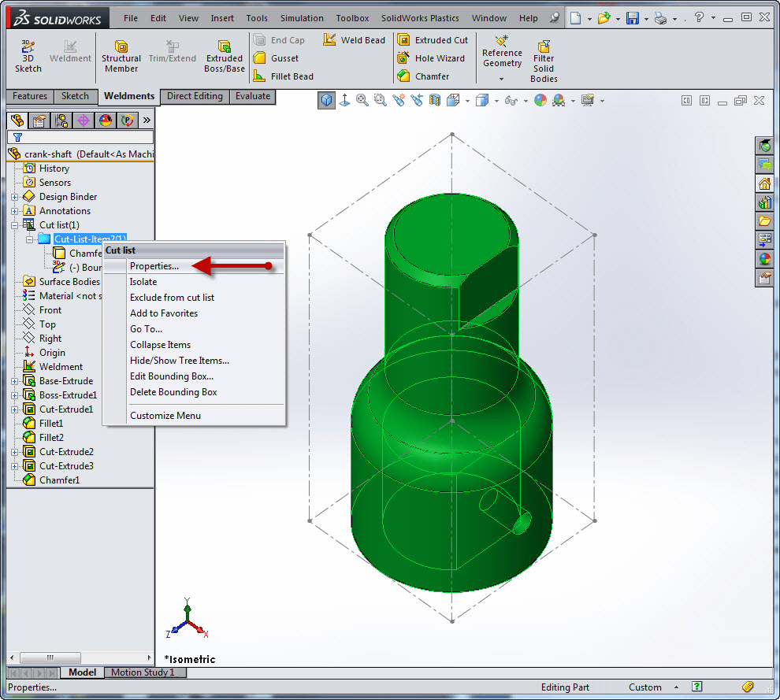Open the Evaluate tab
The width and height of the screenshot is (780, 700).
click(x=253, y=96)
